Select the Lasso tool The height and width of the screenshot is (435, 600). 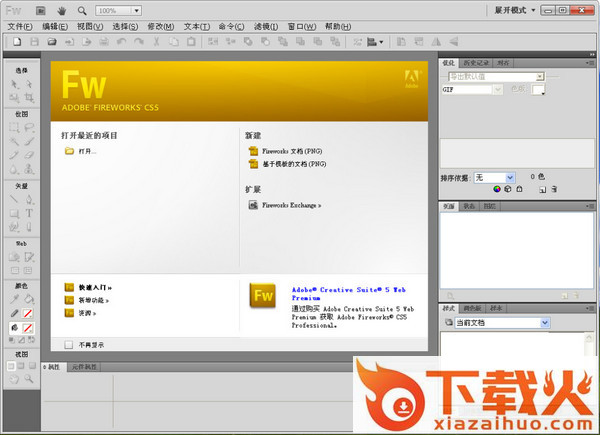(29, 127)
